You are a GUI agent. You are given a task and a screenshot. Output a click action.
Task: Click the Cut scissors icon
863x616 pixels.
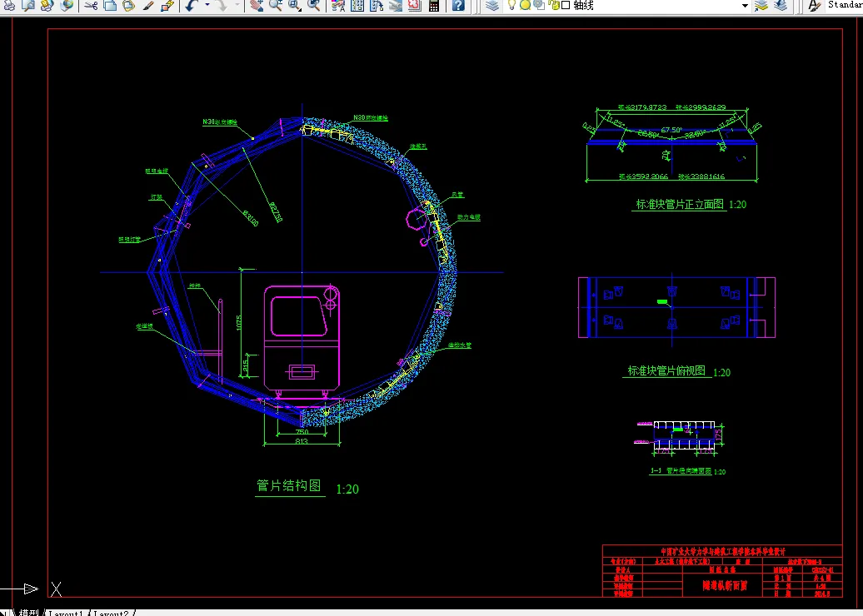tap(92, 6)
